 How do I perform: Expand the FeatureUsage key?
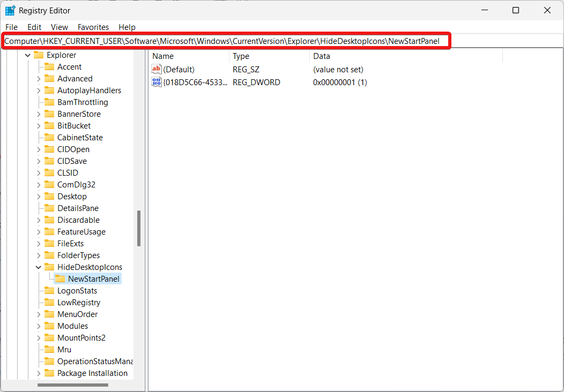39,232
